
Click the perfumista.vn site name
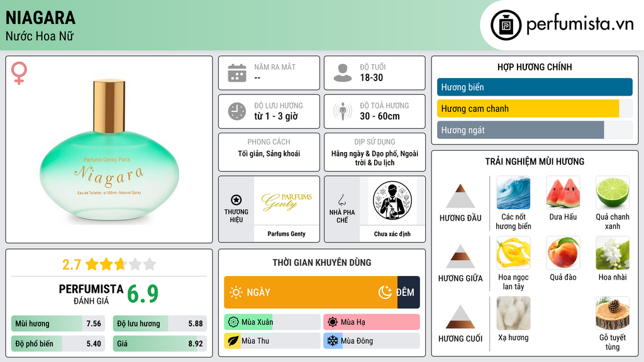(580, 25)
